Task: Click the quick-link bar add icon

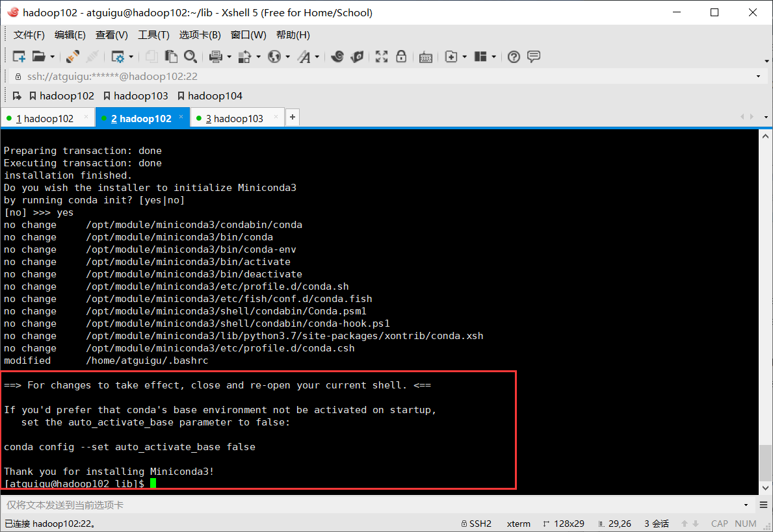Action: 17,96
